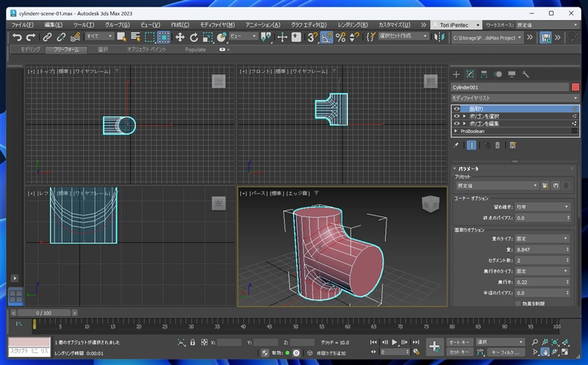This screenshot has height=365, width=588.
Task: Open the Modify command panel tab
Action: (x=470, y=74)
